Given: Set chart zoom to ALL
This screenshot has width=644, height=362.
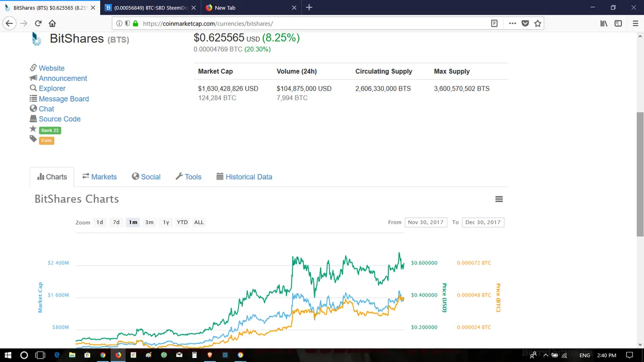Looking at the screenshot, I should click(199, 222).
